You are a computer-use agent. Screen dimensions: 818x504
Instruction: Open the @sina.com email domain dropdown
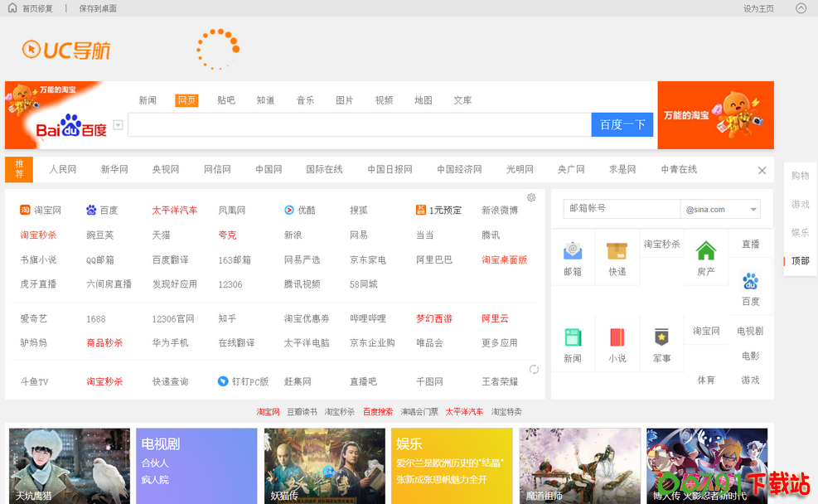click(719, 209)
